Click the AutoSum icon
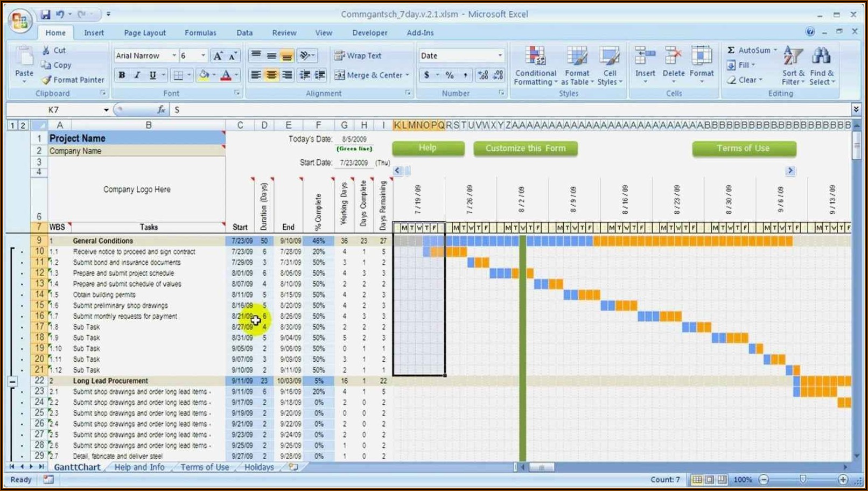 coord(731,50)
